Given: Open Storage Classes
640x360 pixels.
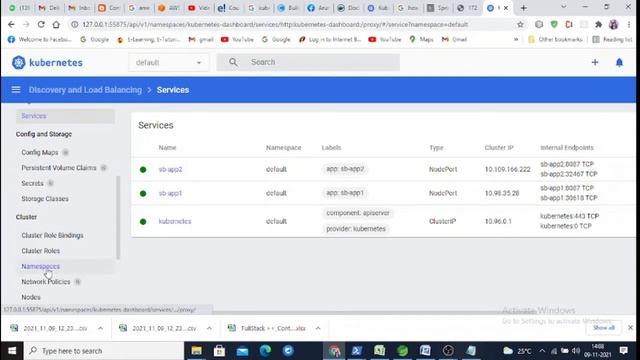Looking at the screenshot, I should (x=45, y=199).
